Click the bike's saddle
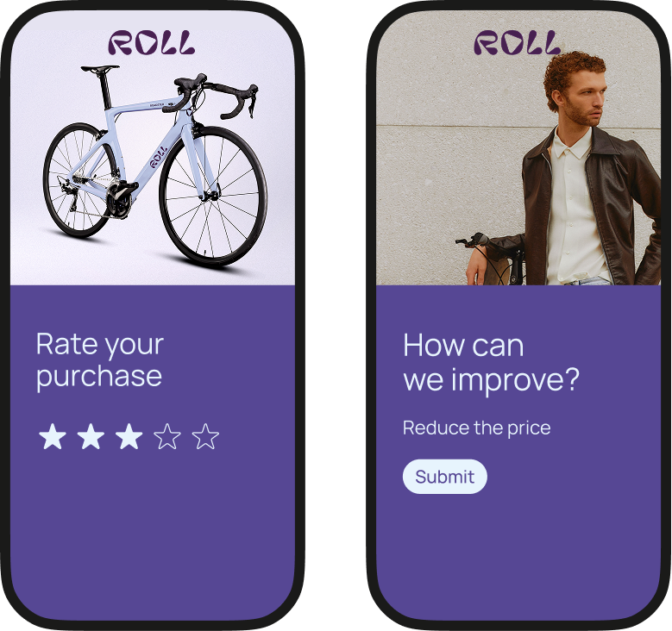 click(x=100, y=69)
